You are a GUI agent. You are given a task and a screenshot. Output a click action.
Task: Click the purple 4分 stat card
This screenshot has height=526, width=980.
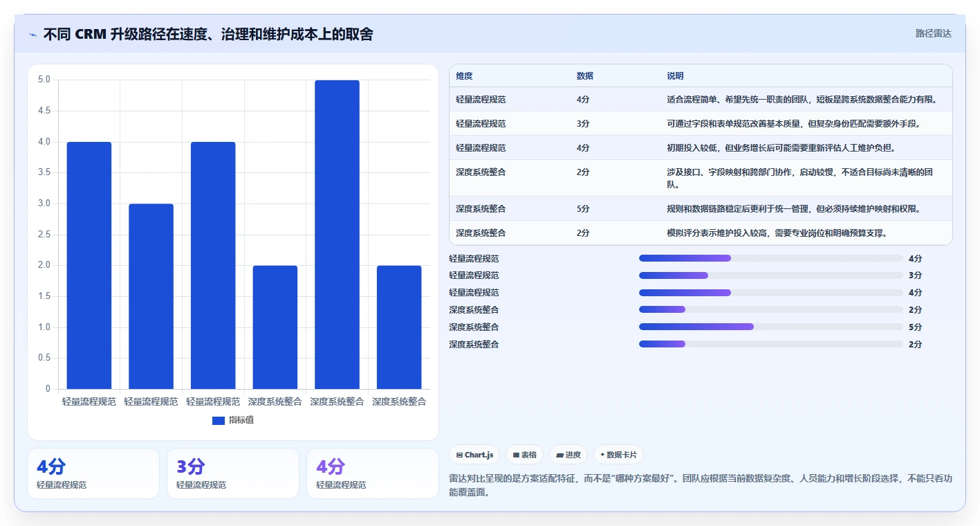click(x=372, y=473)
